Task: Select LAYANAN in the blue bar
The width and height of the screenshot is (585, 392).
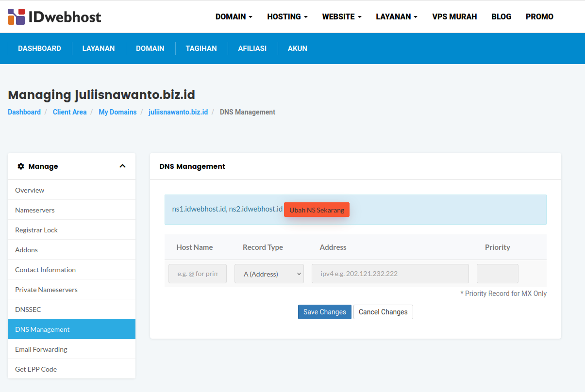Action: coord(99,49)
